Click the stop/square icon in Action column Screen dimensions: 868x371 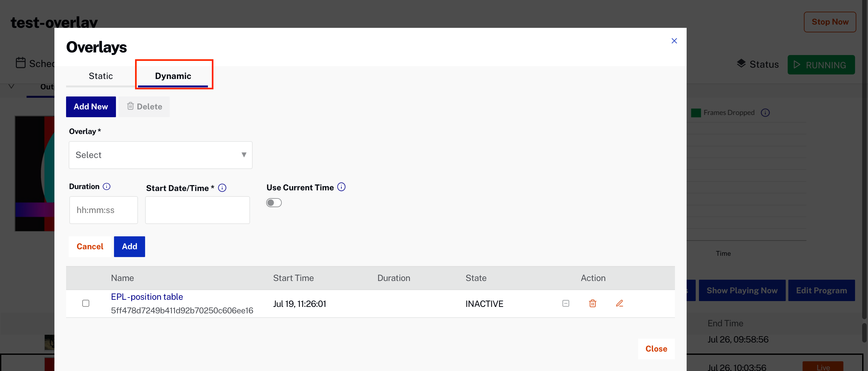[x=565, y=303]
